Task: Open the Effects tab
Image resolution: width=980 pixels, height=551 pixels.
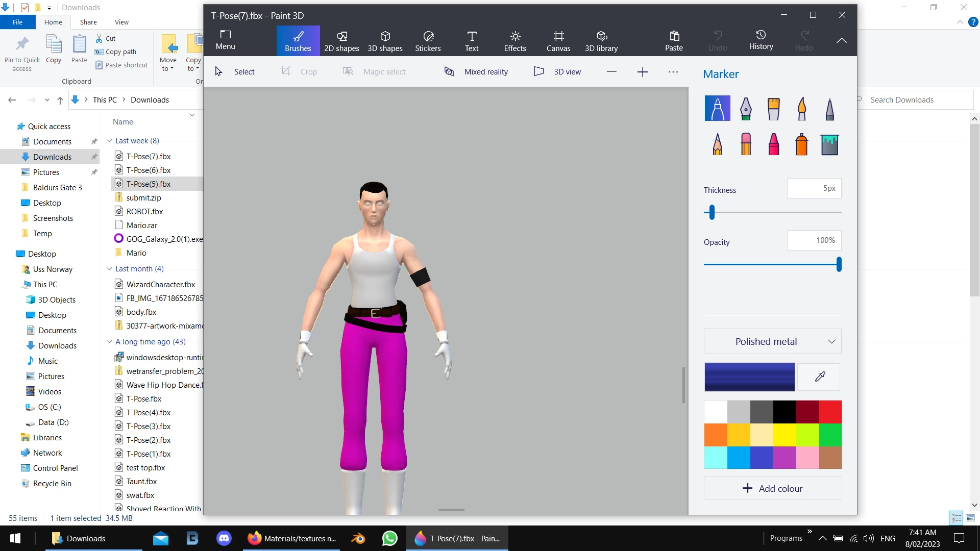Action: pyautogui.click(x=515, y=41)
